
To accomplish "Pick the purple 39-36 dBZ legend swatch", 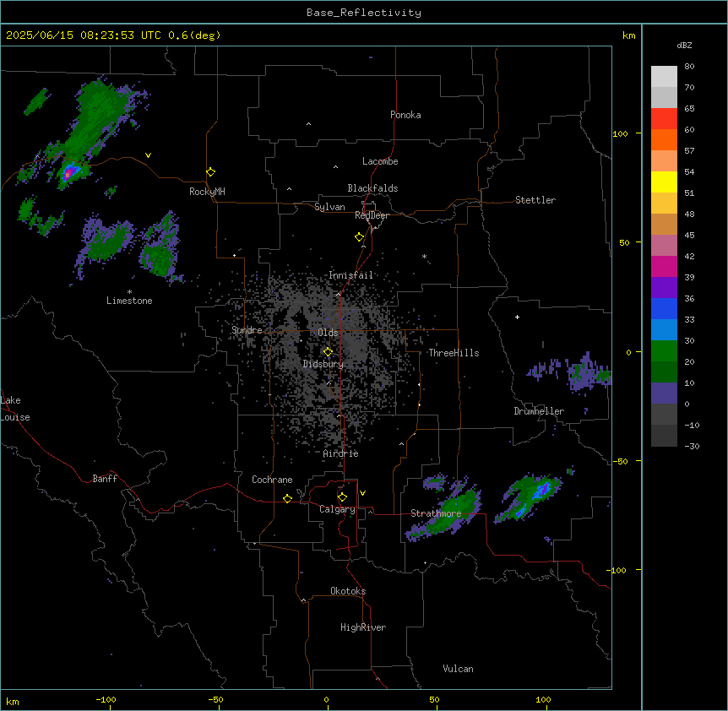I will pos(664,287).
